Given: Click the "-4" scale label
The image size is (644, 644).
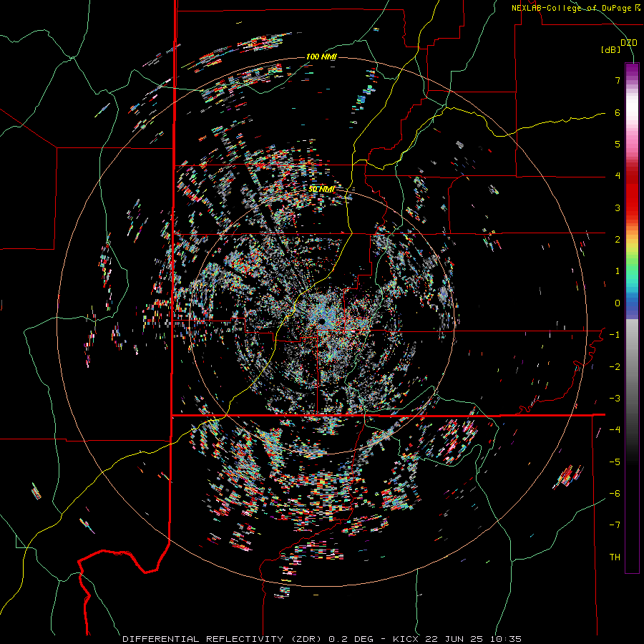Looking at the screenshot, I should point(615,430).
